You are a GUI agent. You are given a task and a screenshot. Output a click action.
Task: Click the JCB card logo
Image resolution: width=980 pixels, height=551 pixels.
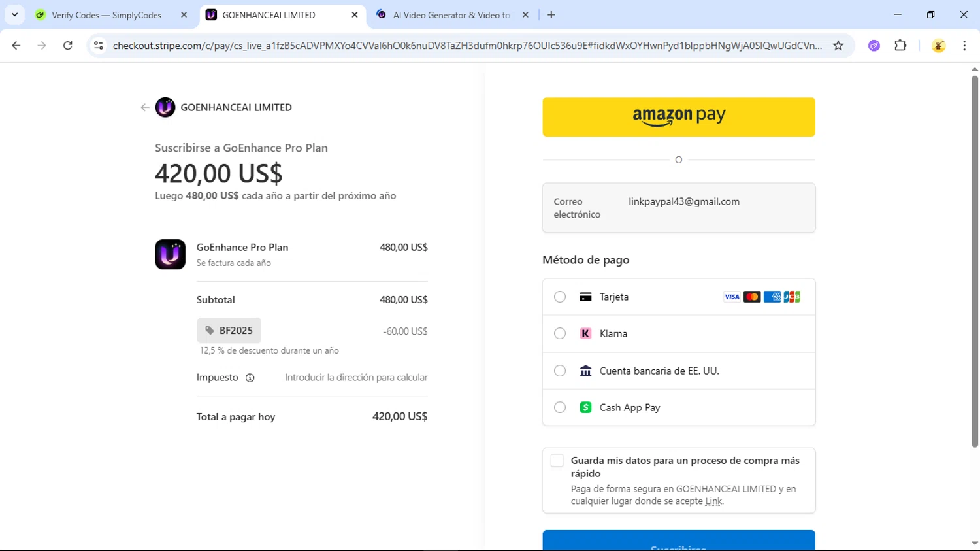pos(792,297)
